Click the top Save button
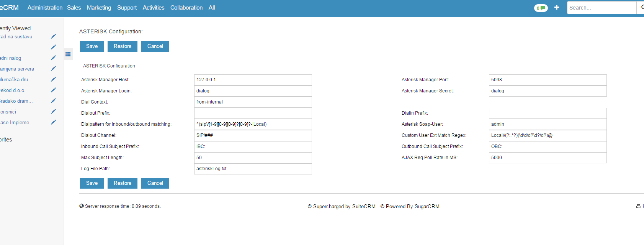The width and height of the screenshot is (644, 245). coord(92,46)
